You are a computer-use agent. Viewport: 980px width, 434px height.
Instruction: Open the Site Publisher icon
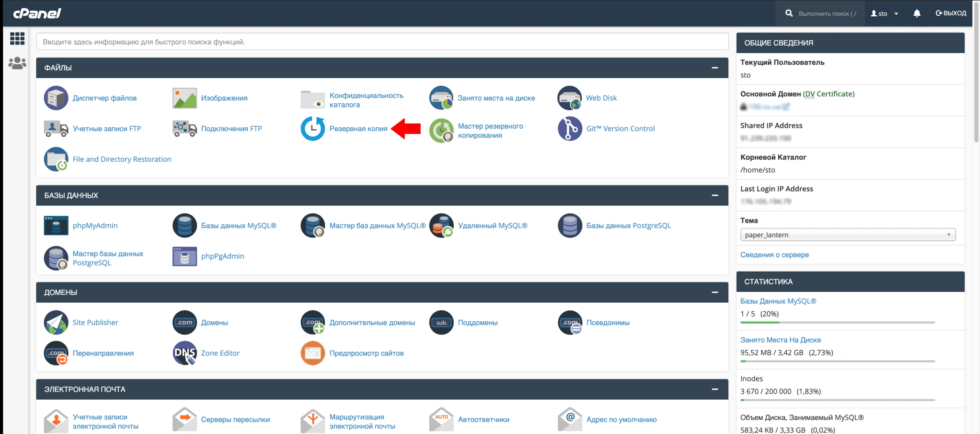point(56,322)
